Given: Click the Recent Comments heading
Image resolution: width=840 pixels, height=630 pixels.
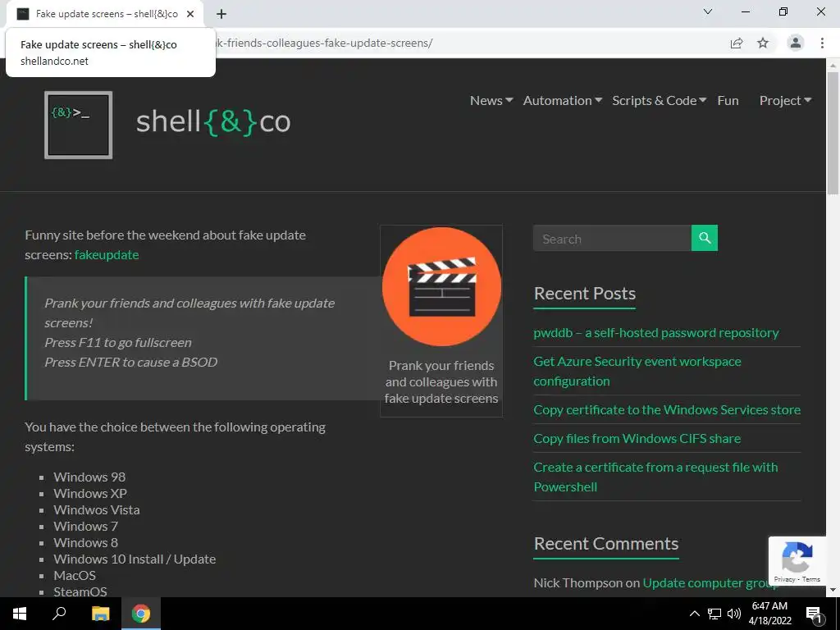Looking at the screenshot, I should 606,544.
